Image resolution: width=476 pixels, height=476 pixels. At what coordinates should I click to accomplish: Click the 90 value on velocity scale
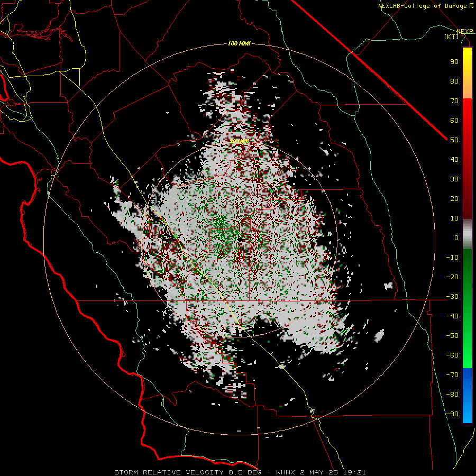[x=454, y=62]
